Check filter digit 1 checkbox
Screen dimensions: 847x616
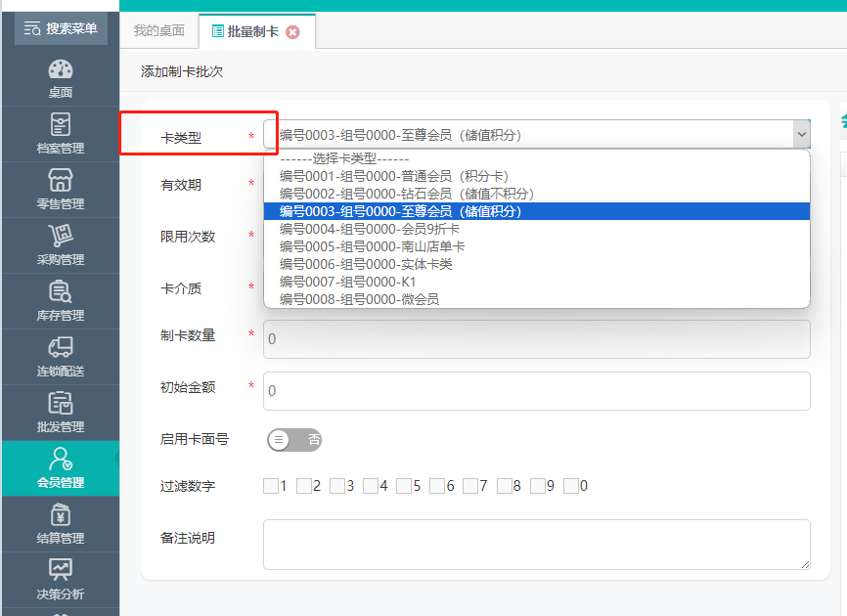pos(271,486)
